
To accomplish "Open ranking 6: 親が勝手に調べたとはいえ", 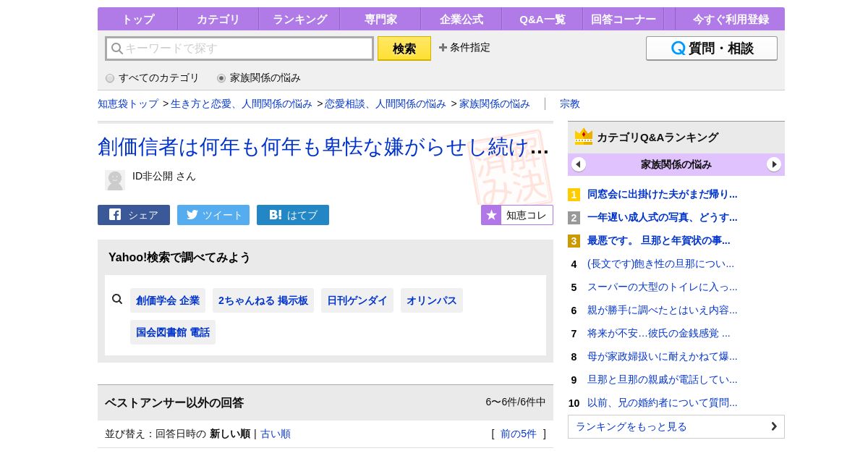I will (x=663, y=310).
